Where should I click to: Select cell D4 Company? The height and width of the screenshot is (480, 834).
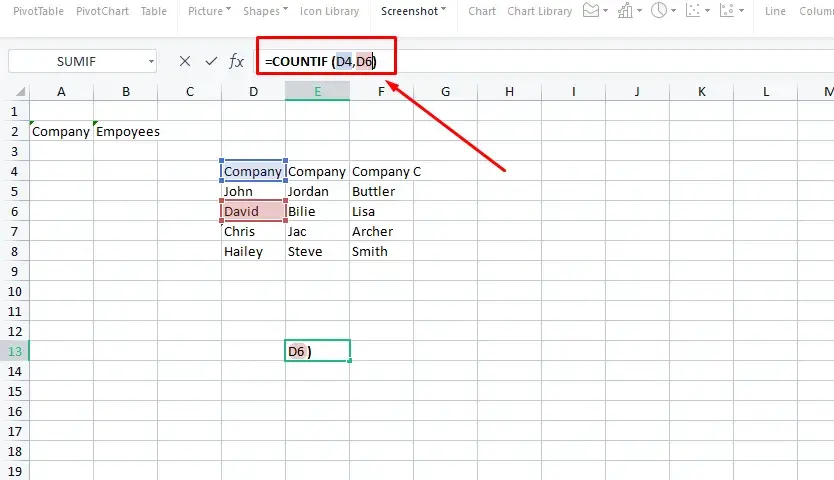pyautogui.click(x=254, y=171)
